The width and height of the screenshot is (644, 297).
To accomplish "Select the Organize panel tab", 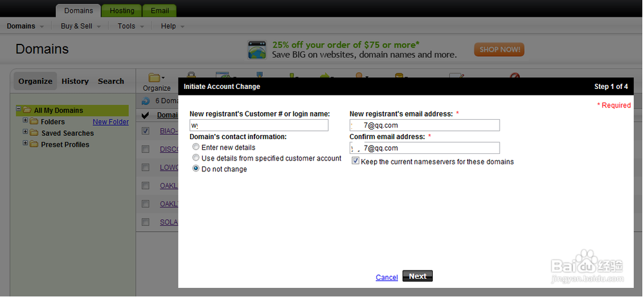I will 35,81.
